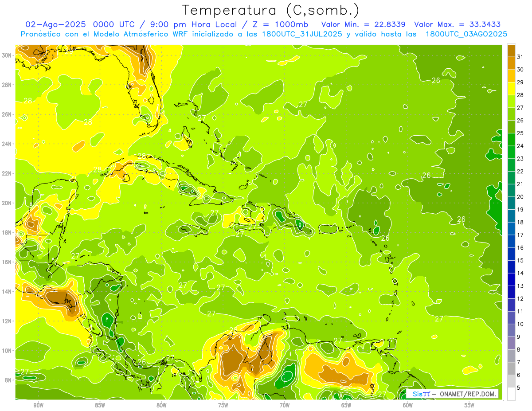532x411 pixels.
Task: Click the teal color bar segment between 19 and 20
Action: click(511, 203)
